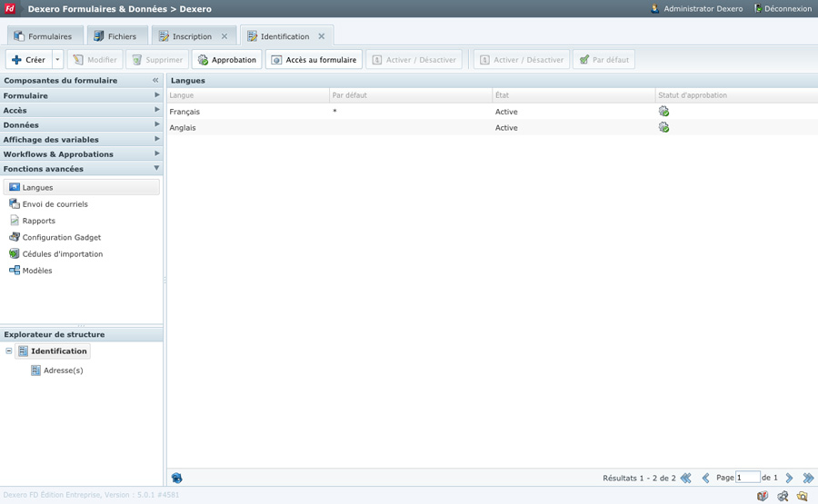Collapse the Identification tree node
This screenshot has width=818, height=504.
[x=9, y=351]
